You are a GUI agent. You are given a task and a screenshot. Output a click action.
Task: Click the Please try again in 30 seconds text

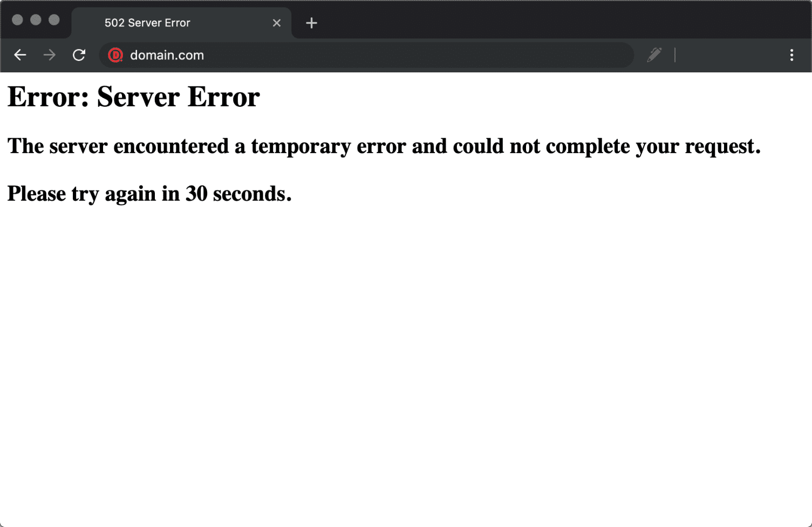pyautogui.click(x=149, y=193)
